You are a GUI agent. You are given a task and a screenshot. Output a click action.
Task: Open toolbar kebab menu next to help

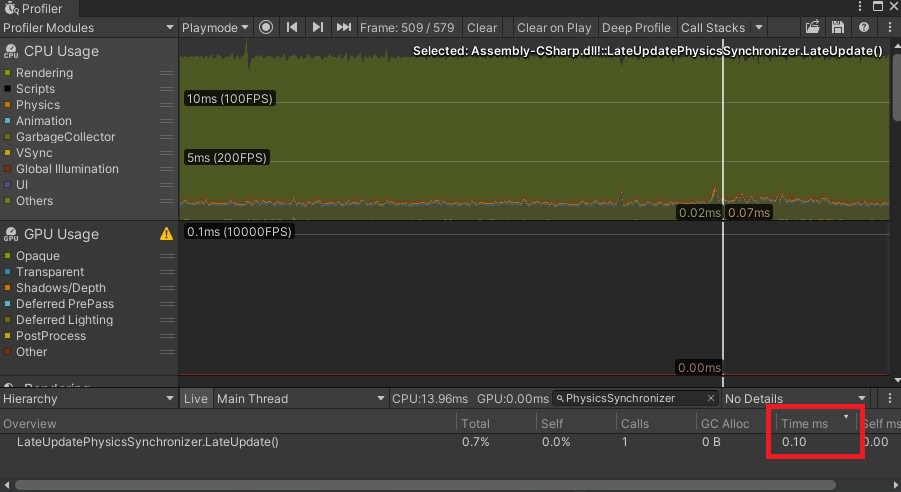tap(890, 27)
